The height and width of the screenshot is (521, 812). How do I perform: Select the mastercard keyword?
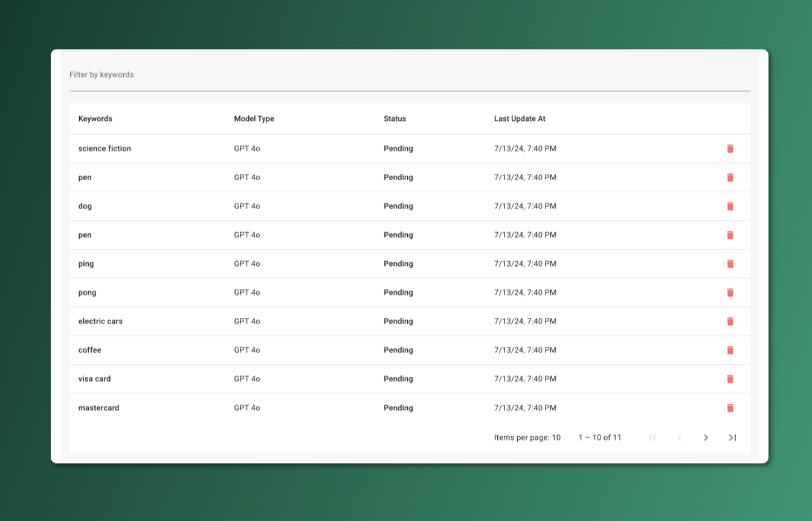(98, 408)
